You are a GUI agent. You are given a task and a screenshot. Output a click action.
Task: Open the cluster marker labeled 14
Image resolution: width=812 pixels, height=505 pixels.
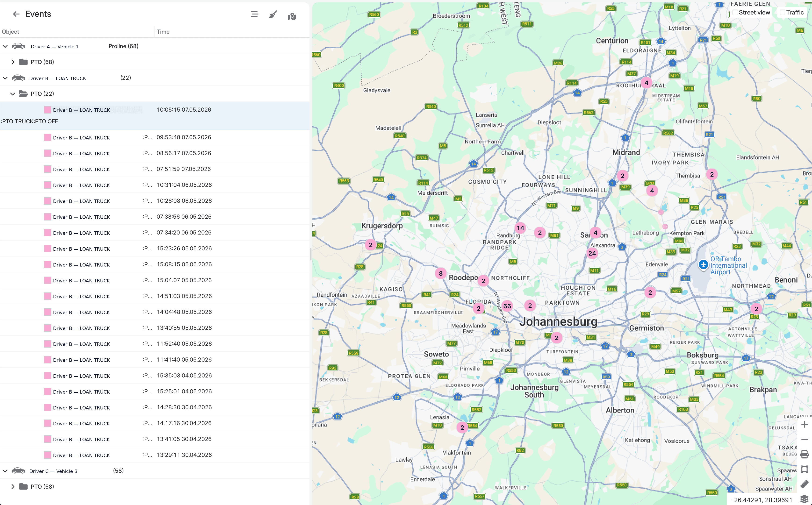pyautogui.click(x=520, y=228)
